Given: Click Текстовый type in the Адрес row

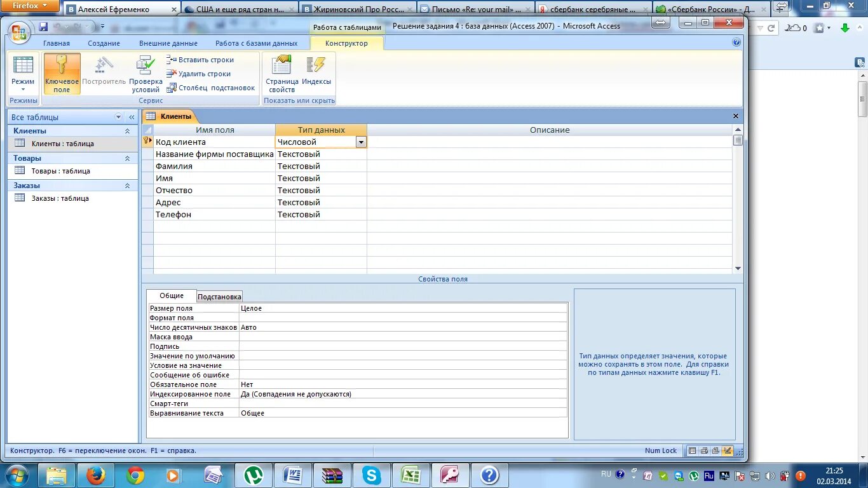Looking at the screenshot, I should 321,203.
